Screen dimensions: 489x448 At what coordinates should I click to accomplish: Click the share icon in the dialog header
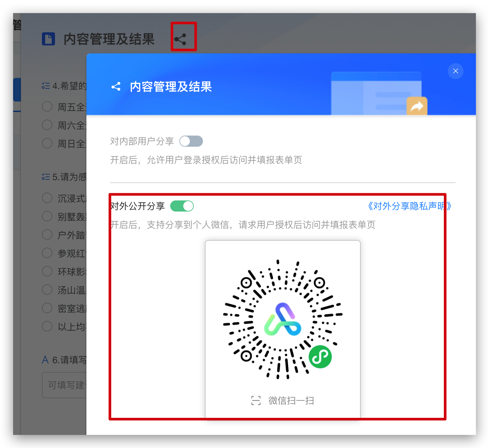click(x=116, y=86)
